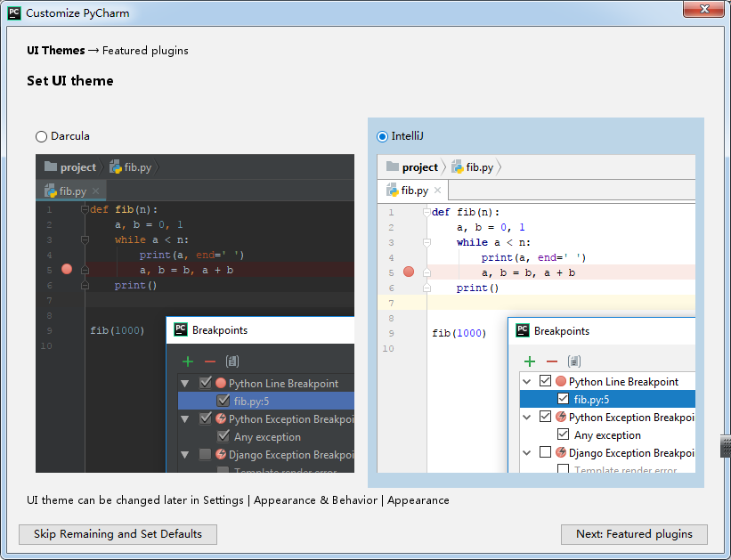The image size is (731, 560).
Task: Click Django Exception Breakpoint icon in Darcula preview
Action: point(221,454)
